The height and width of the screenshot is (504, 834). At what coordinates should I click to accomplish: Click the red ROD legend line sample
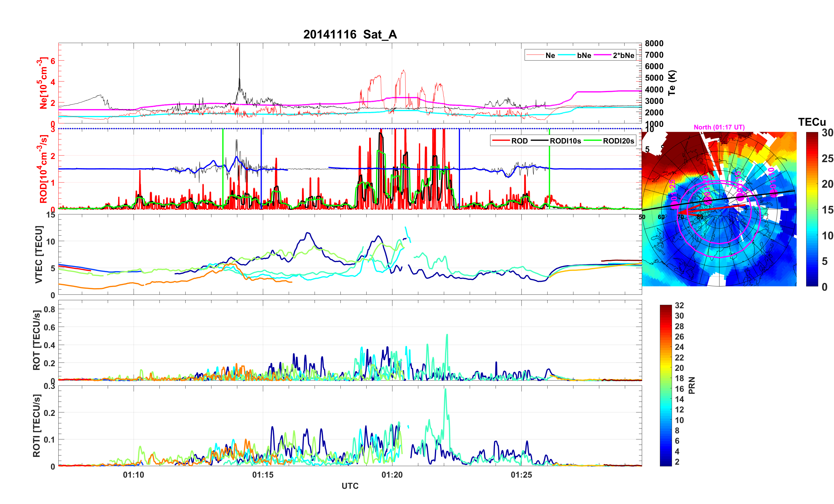click(x=501, y=141)
